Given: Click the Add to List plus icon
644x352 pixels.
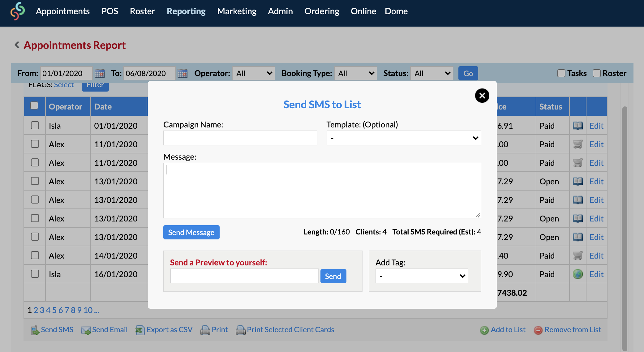Looking at the screenshot, I should tap(484, 330).
